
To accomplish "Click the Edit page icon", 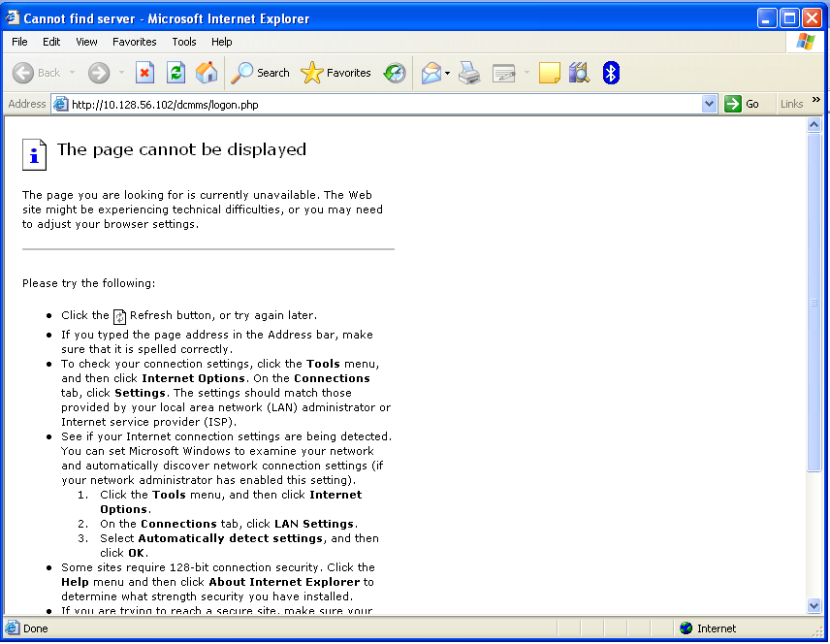I will click(503, 73).
